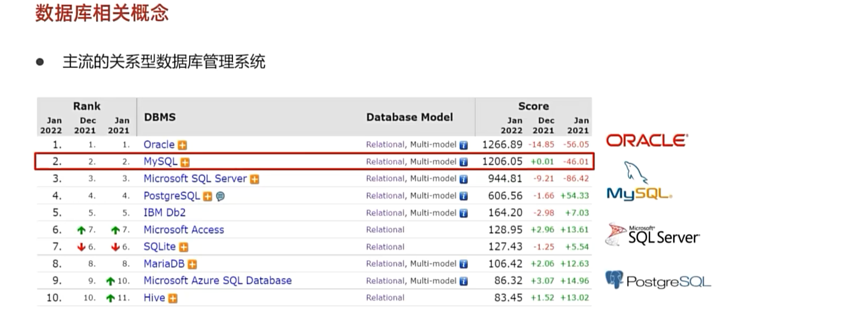Click the orange plus icon beside SQLite
Image resolution: width=868 pixels, height=320 pixels.
pyautogui.click(x=184, y=247)
